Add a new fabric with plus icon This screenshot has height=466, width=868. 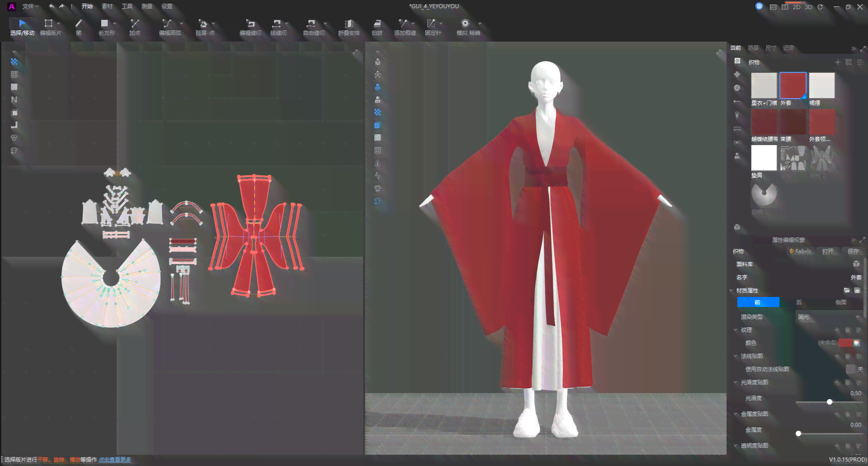tap(837, 62)
